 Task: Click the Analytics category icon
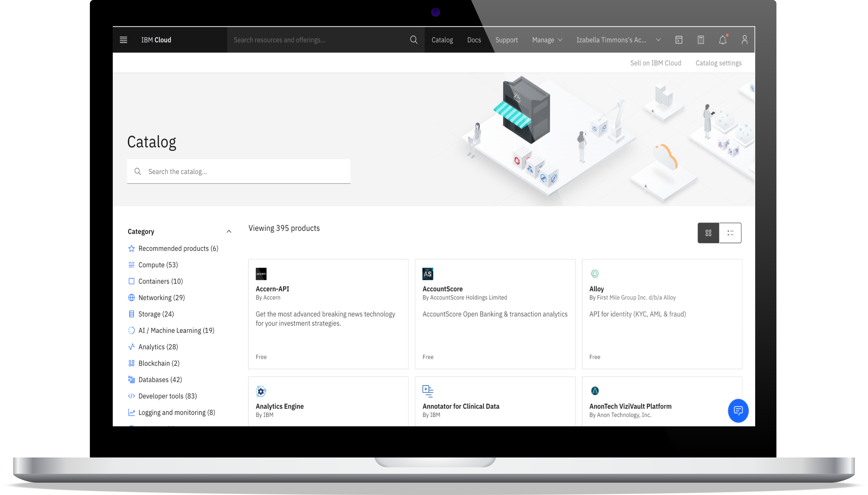click(x=131, y=346)
